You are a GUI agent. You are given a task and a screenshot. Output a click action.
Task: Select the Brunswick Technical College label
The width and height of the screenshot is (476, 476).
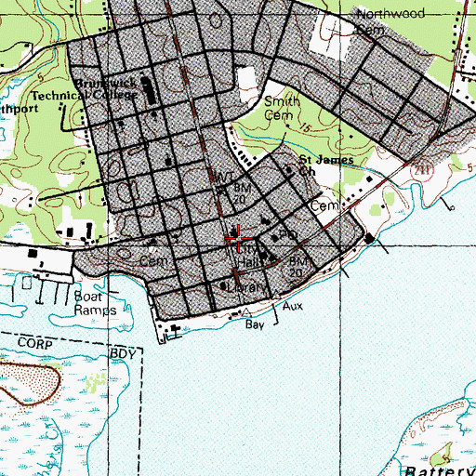pyautogui.click(x=86, y=89)
